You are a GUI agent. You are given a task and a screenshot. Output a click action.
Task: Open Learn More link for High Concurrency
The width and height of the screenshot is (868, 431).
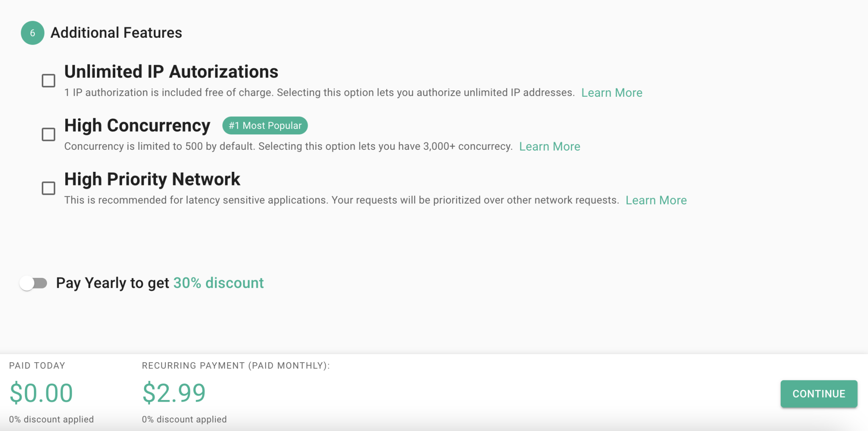coord(549,147)
